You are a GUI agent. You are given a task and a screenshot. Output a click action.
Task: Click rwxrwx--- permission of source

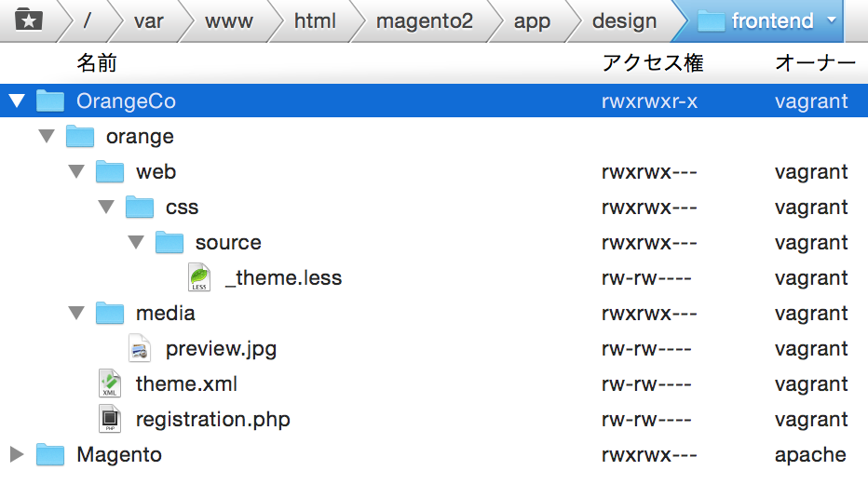point(649,243)
